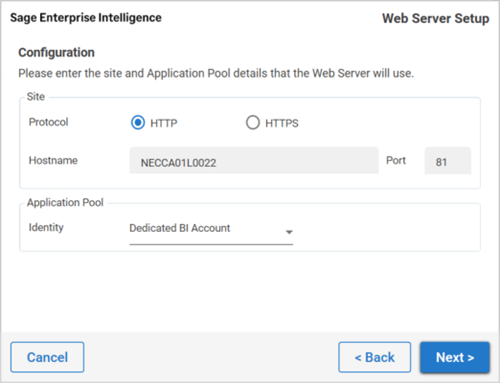
Task: Open the Identity dropdown Dedicated BI Account
Action: [x=211, y=231]
